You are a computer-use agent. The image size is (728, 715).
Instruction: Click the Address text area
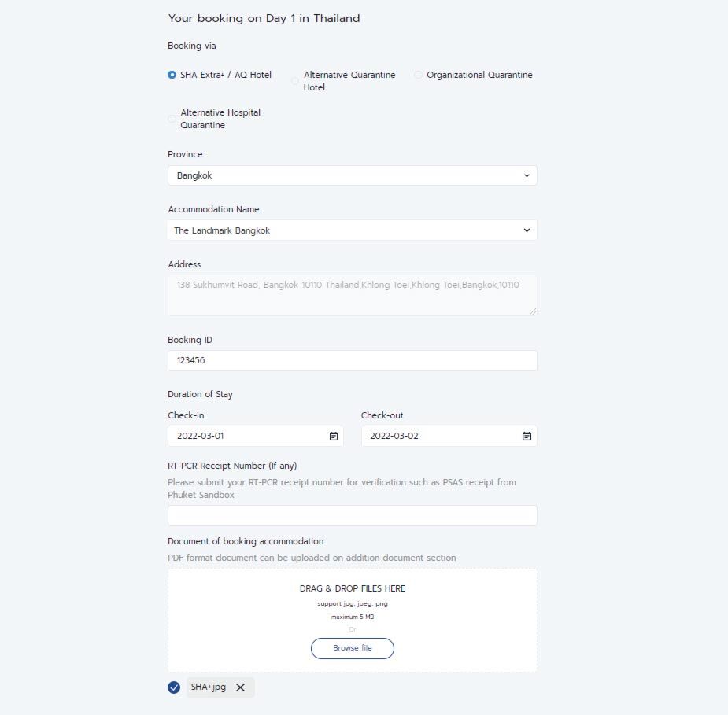[x=352, y=295]
